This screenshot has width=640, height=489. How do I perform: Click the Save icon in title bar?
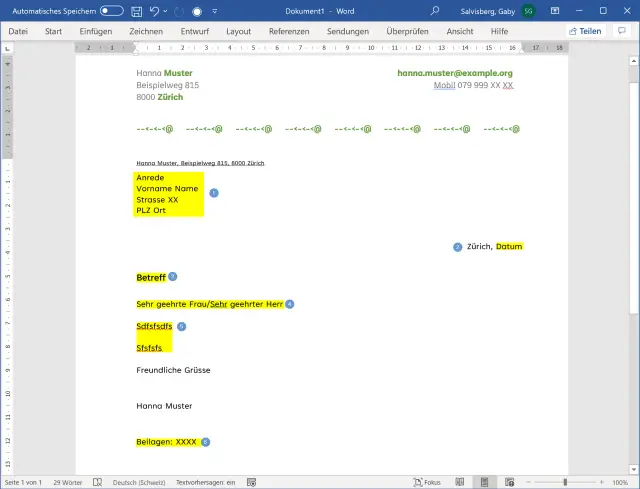click(136, 11)
